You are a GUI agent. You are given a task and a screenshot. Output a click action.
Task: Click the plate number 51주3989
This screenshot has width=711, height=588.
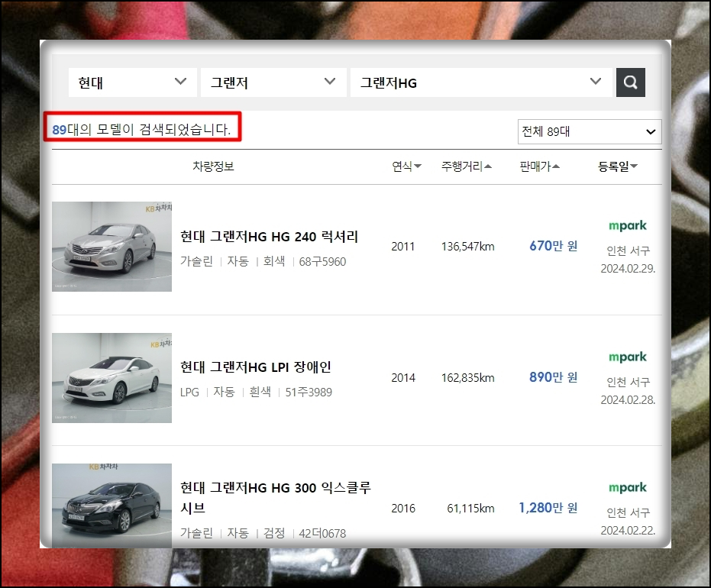(309, 393)
